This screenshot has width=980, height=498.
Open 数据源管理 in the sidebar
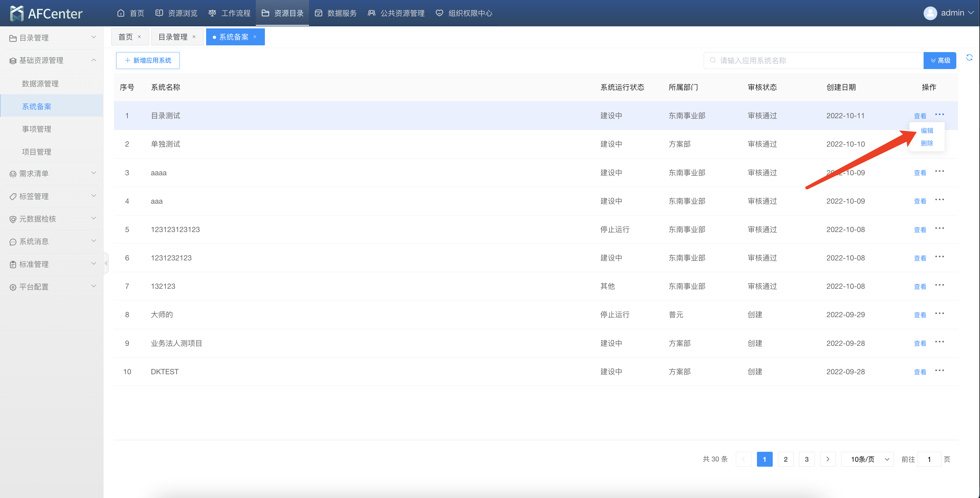point(40,84)
